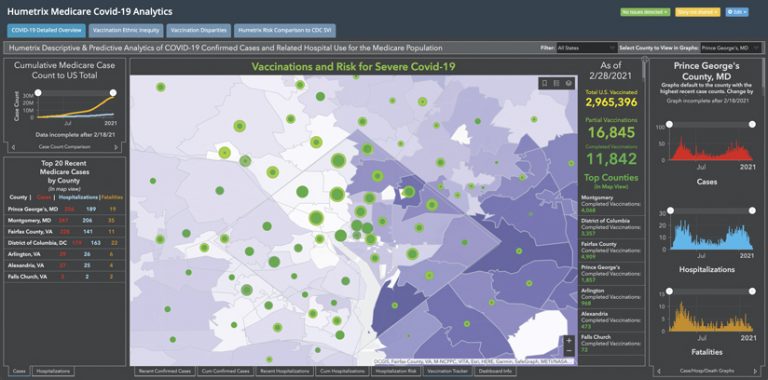Image resolution: width=768 pixels, height=380 pixels.
Task: Select Fairfax County, VA row in county table
Action: pos(65,232)
